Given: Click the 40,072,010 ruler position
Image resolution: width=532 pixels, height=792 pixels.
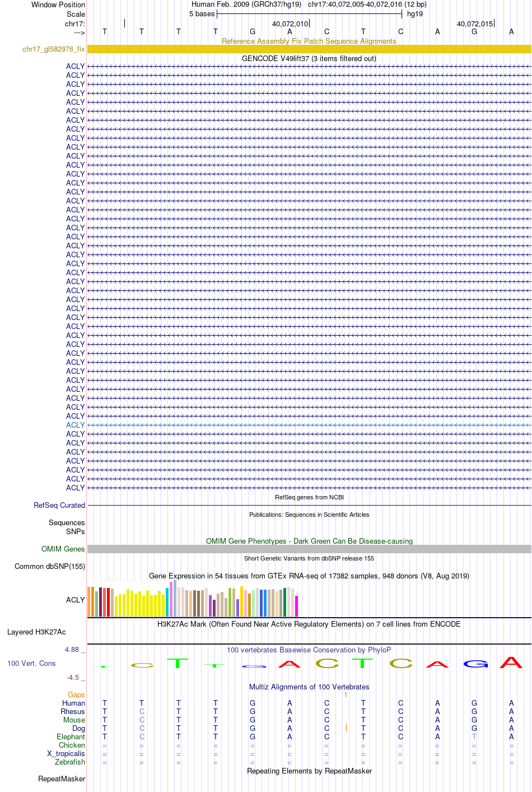Looking at the screenshot, I should point(290,24).
